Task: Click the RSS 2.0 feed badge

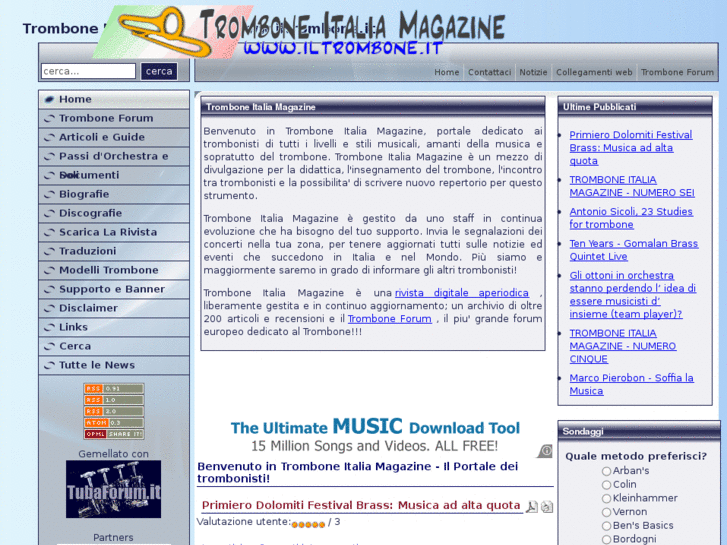Action: [x=114, y=411]
